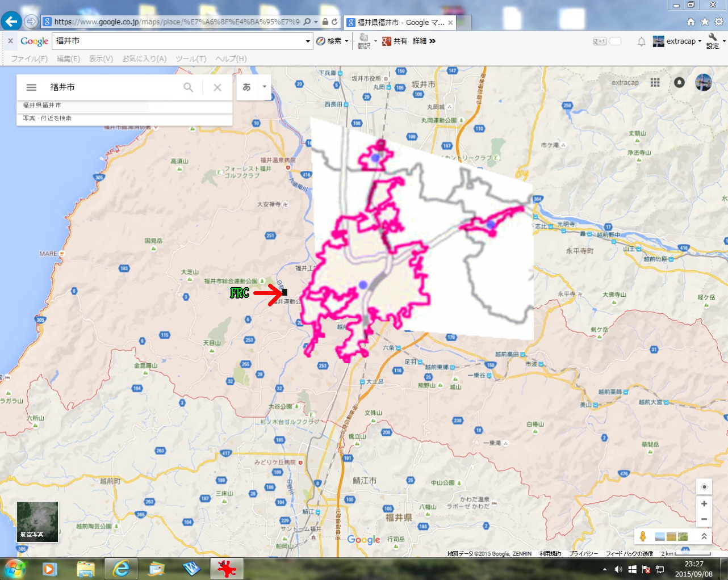Zoom in with the plus button

click(704, 503)
